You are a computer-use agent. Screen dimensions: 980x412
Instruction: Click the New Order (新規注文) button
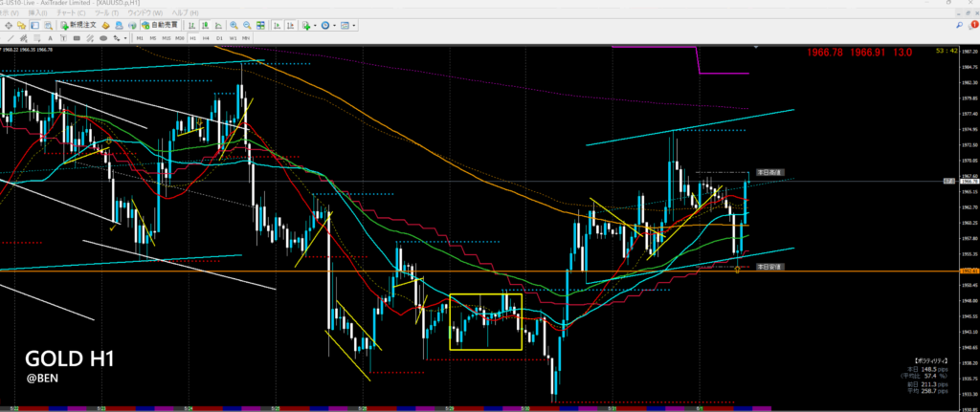[x=79, y=25]
